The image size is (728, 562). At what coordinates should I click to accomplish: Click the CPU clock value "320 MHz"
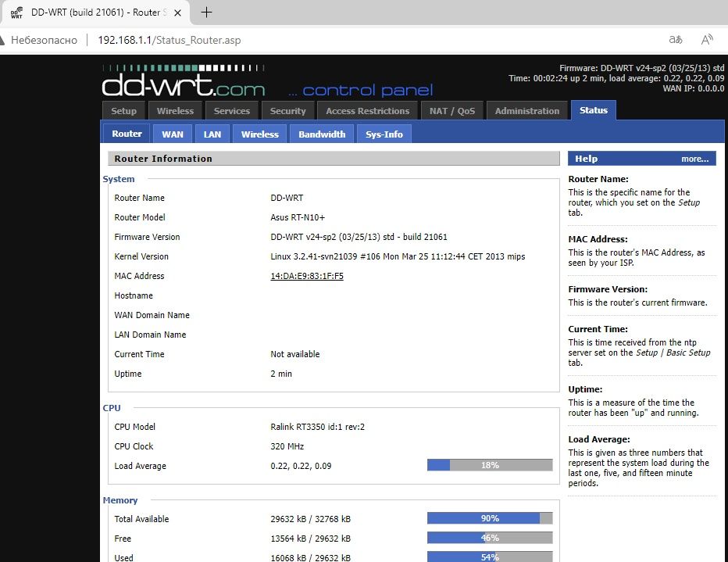(287, 446)
